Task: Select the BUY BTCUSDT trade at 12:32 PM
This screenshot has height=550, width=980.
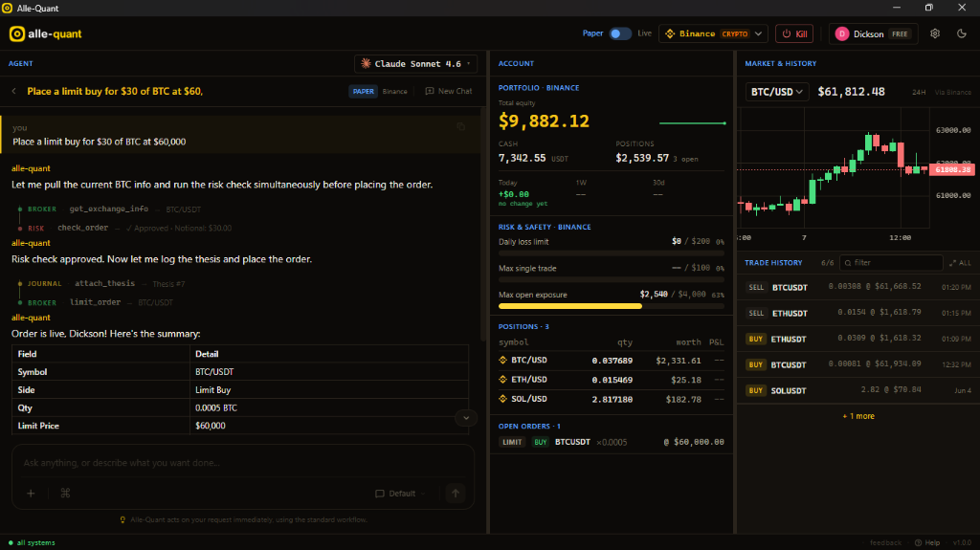Action: point(858,364)
